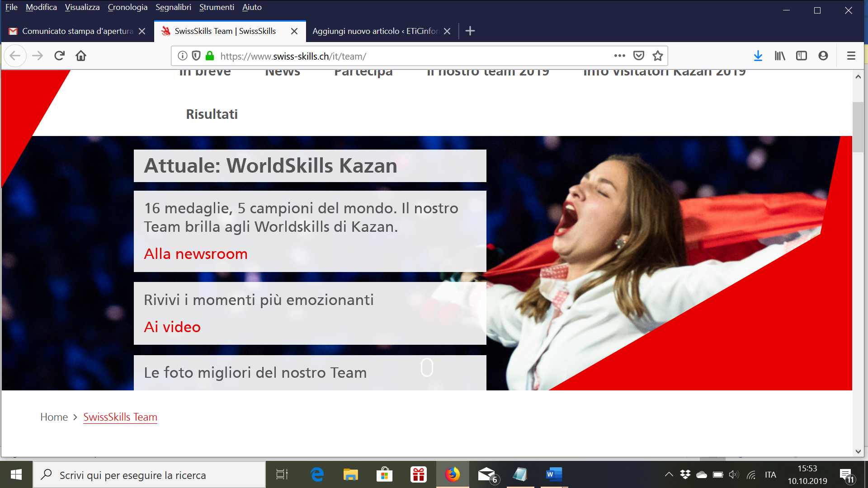Show site information icon in address bar
The image size is (868, 488).
tap(183, 56)
